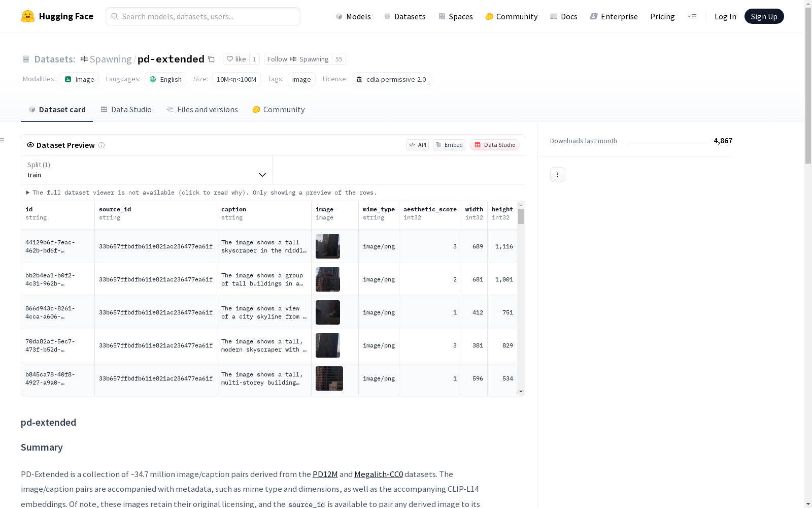Switch to Files and versions tab
This screenshot has width=812, height=508.
[x=202, y=110]
